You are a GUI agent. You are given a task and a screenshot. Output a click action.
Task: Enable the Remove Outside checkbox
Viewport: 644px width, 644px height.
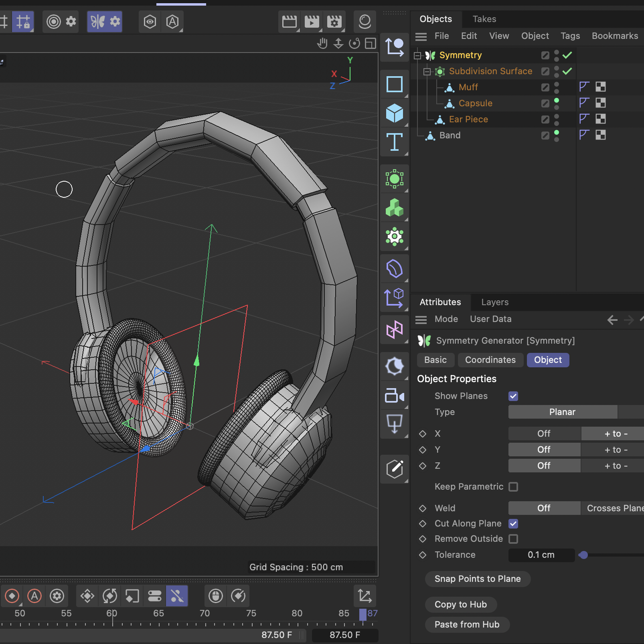[513, 539]
